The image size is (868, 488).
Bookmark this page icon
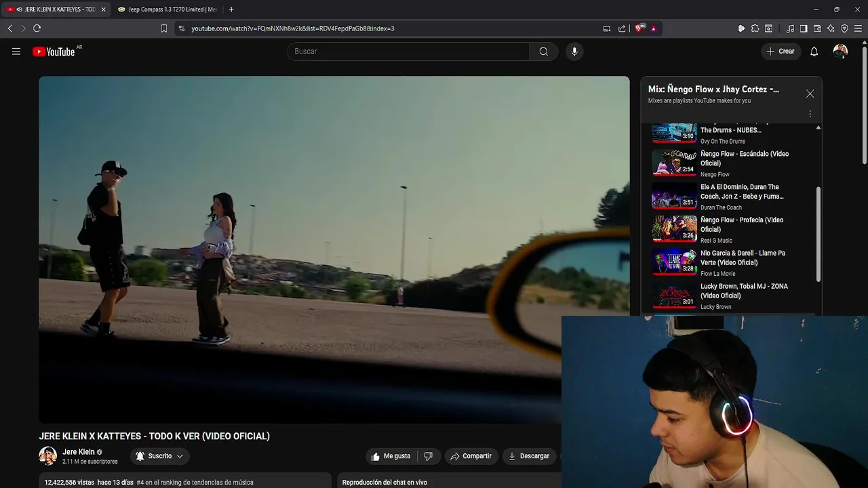point(163,28)
